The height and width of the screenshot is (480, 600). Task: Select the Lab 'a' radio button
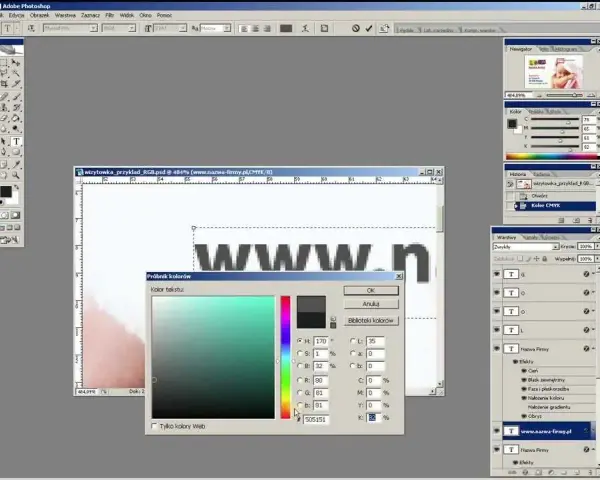coord(353,353)
